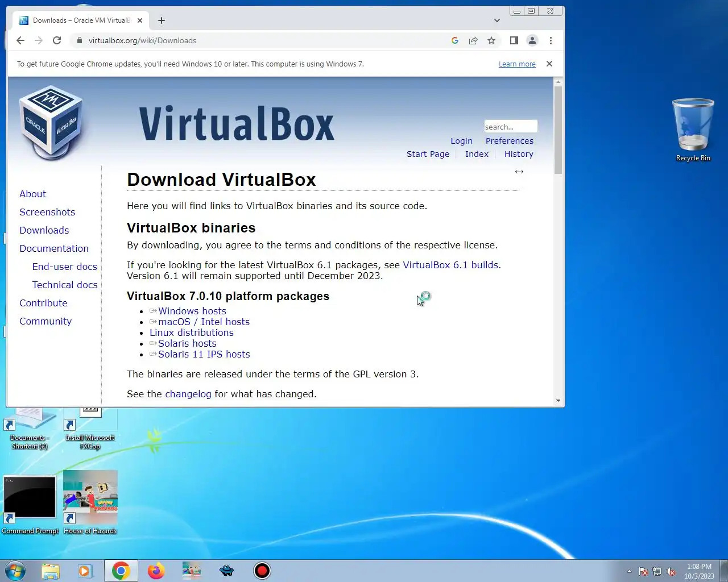Switch to Chrome in the taskbar

pyautogui.click(x=121, y=571)
